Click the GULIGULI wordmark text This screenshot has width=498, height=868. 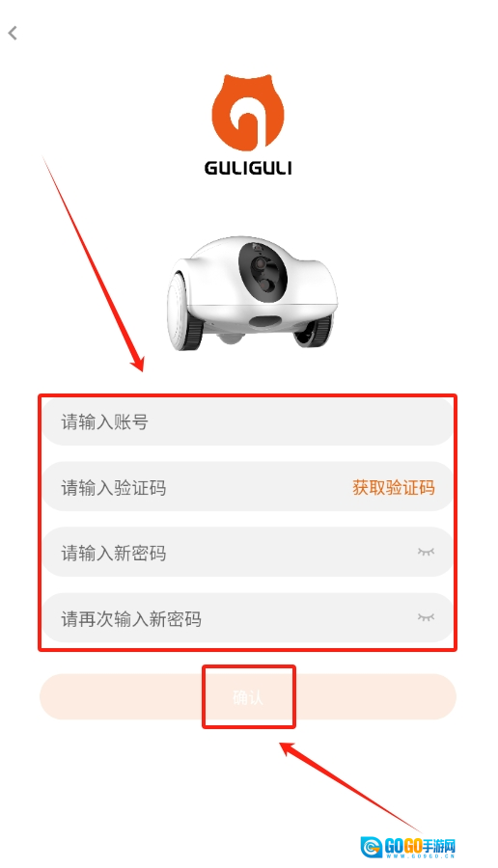[x=248, y=168]
